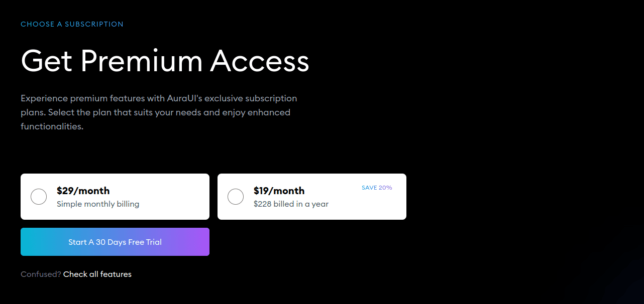The width and height of the screenshot is (644, 304).
Task: Click Start A 30 Days Free Trial
Action: click(x=115, y=242)
